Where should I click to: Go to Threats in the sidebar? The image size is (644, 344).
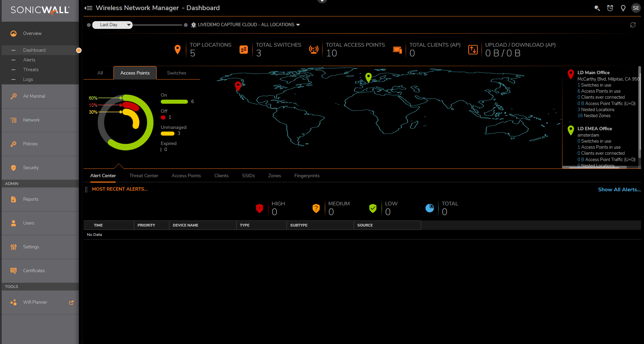pos(31,70)
